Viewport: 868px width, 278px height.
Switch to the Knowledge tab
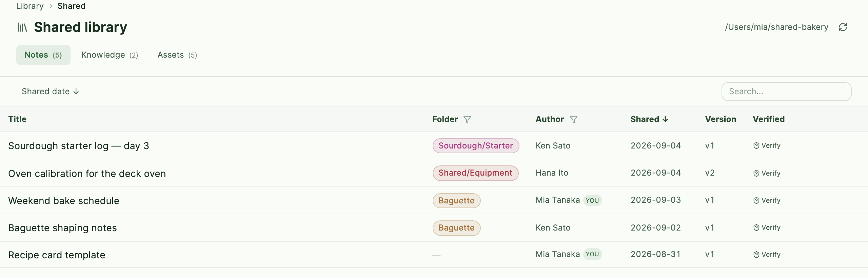pos(110,55)
